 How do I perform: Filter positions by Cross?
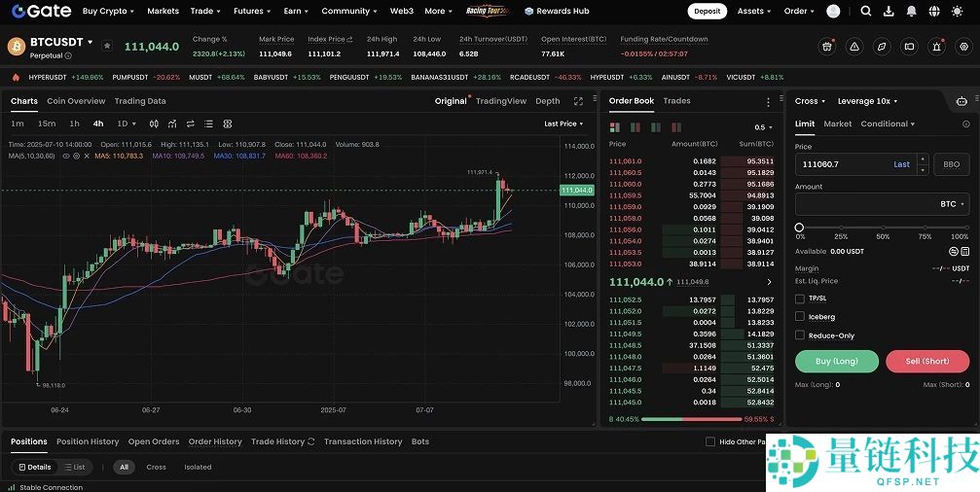pyautogui.click(x=157, y=467)
